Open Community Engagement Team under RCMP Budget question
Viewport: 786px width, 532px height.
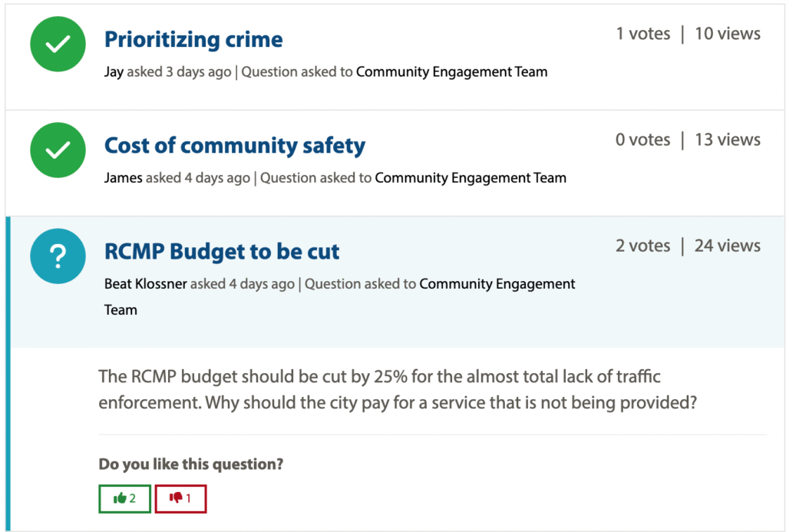pos(497,284)
